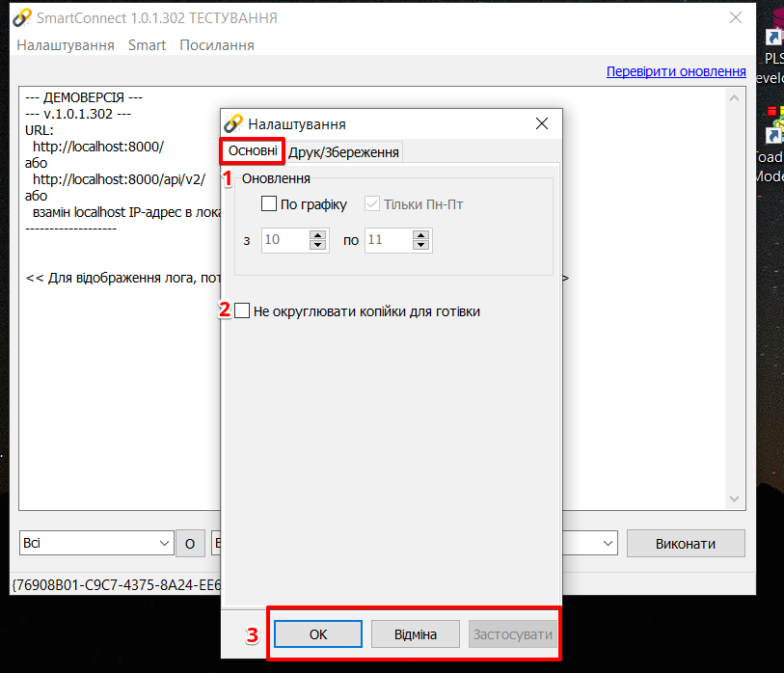Click the GUID text in the status bar

point(116,584)
